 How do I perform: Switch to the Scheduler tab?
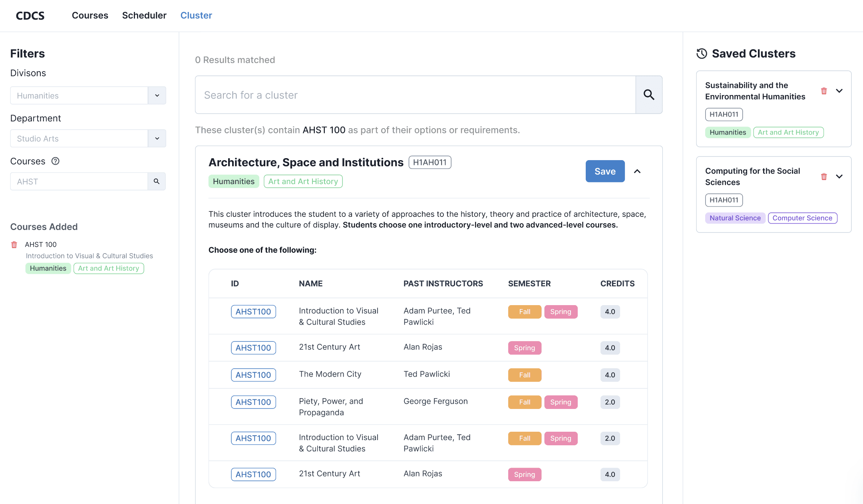(144, 16)
